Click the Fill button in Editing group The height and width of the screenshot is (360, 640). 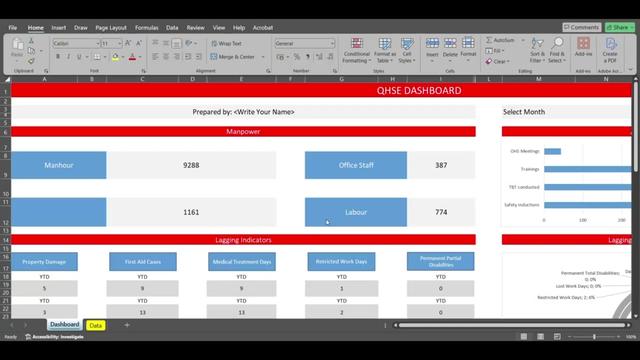tap(495, 51)
